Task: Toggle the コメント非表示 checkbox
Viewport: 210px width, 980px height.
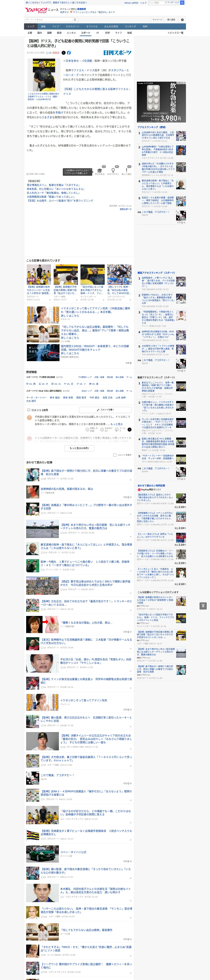Action: coord(115,455)
